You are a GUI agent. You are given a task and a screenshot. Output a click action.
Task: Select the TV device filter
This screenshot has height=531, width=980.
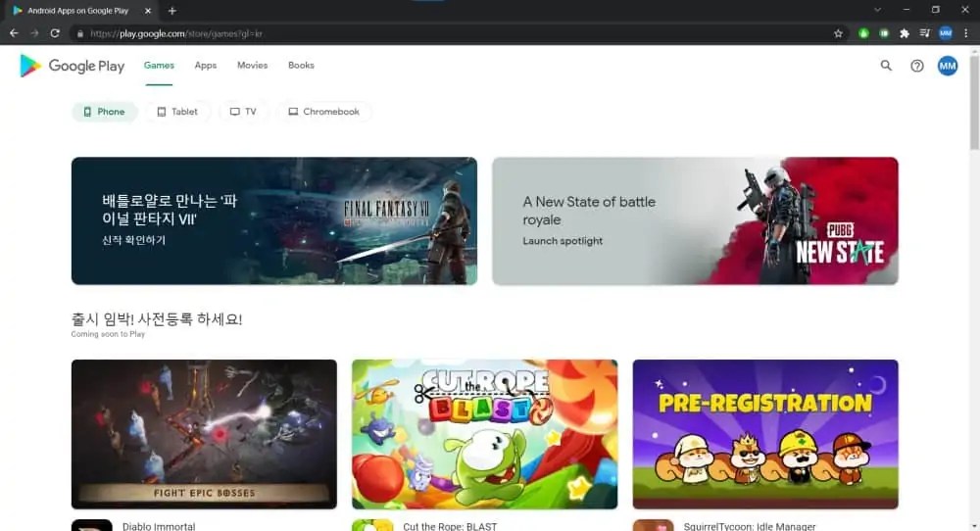[x=243, y=112]
